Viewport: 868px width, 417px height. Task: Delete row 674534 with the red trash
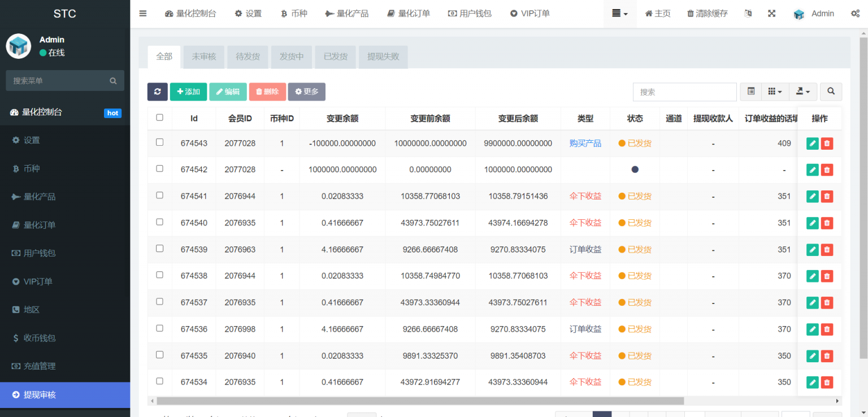click(827, 382)
